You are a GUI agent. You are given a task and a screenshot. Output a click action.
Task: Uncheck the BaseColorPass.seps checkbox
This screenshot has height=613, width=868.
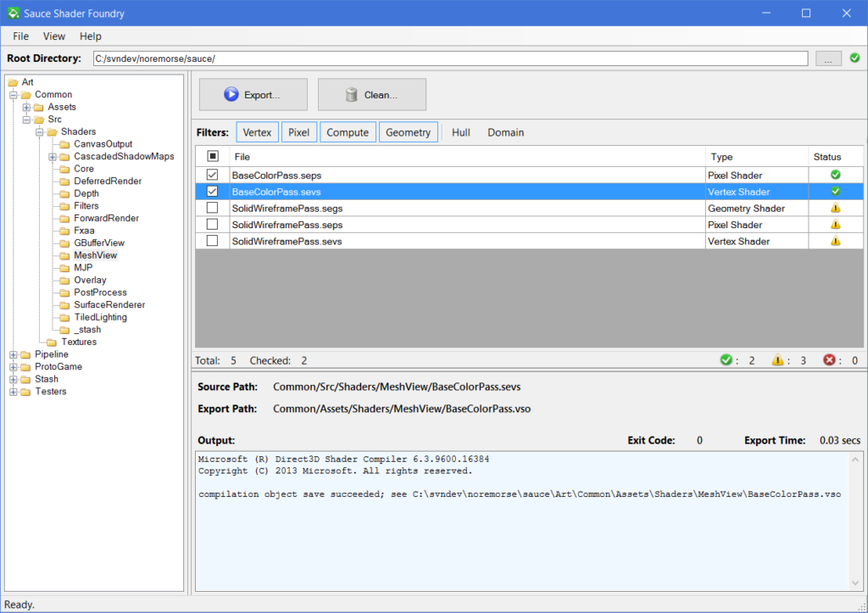212,175
